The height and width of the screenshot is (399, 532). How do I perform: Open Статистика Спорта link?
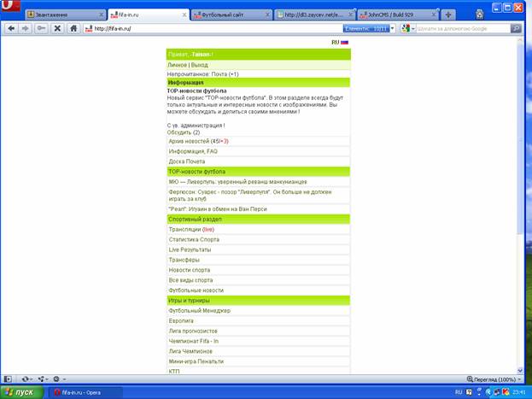click(194, 240)
